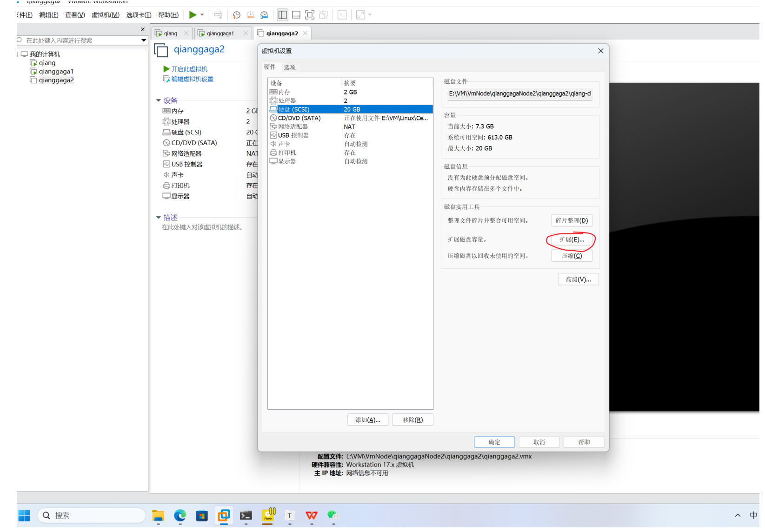The width and height of the screenshot is (765, 532).
Task: Open the 帮助(H) menu
Action: point(168,15)
